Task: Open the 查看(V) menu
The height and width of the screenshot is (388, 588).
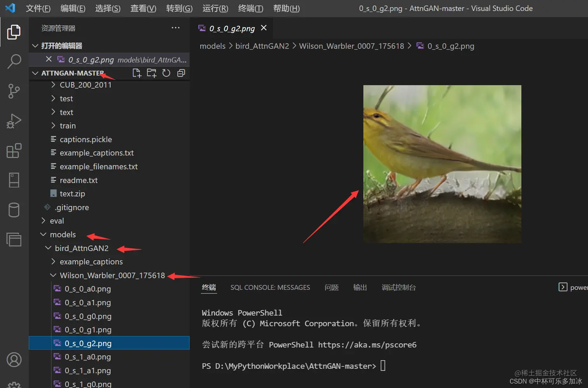Action: click(143, 9)
